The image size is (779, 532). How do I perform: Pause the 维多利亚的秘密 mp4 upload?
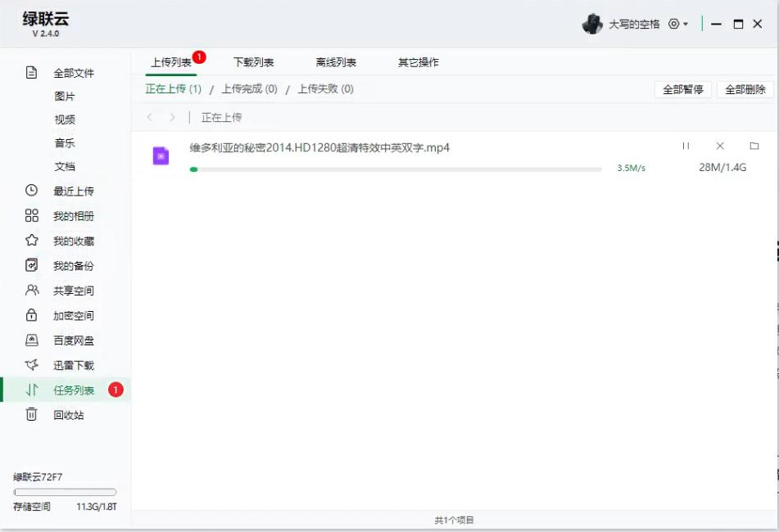click(686, 144)
